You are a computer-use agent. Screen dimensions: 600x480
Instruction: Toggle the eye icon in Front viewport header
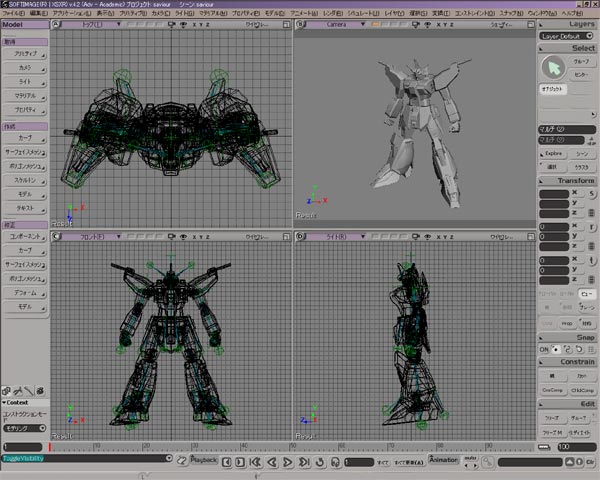[184, 237]
